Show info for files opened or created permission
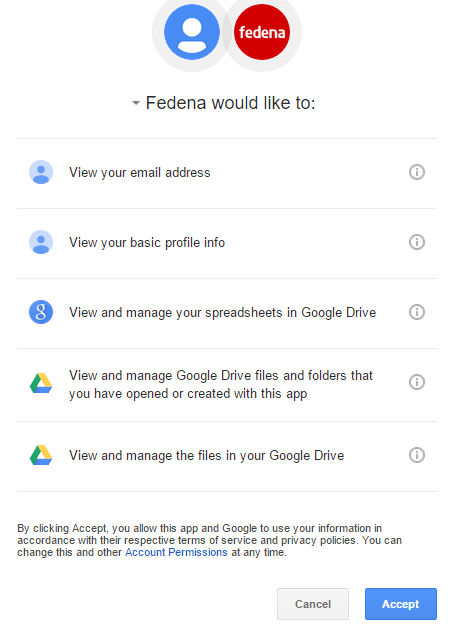Screen dimensions: 450x626 click(x=417, y=382)
